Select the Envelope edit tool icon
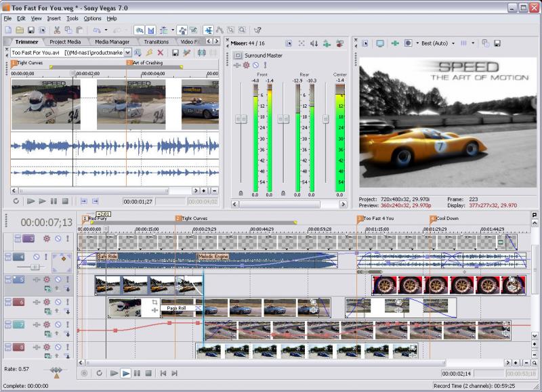This screenshot has height=392, width=542. click(220, 30)
